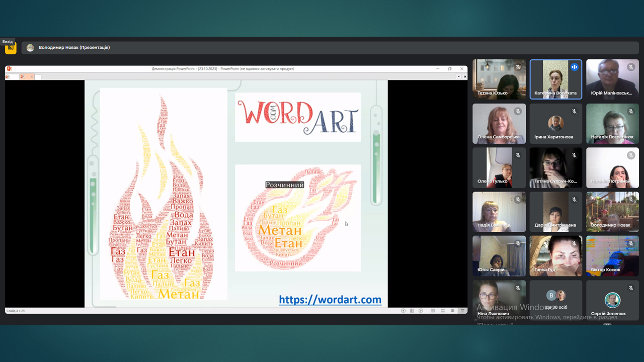The width and height of the screenshot is (644, 362).
Task: Click the muted mic icon on Наталія Погребнюк's tile
Action: click(630, 111)
